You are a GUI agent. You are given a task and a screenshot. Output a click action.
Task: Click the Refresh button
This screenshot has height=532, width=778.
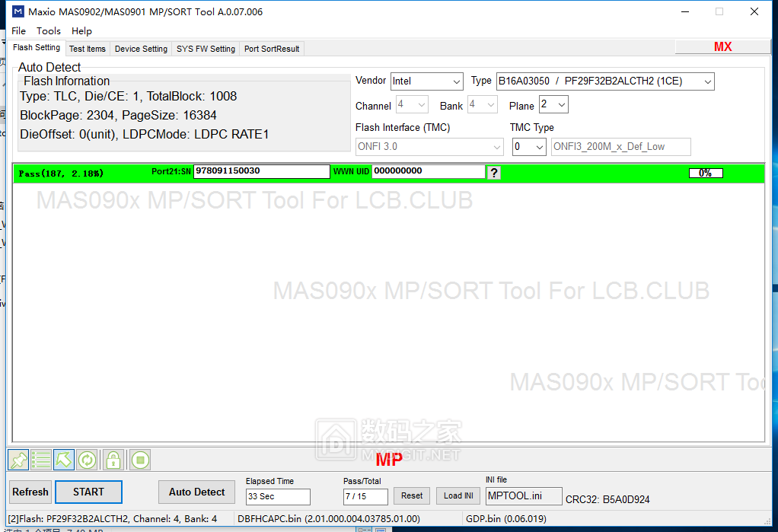tap(30, 492)
